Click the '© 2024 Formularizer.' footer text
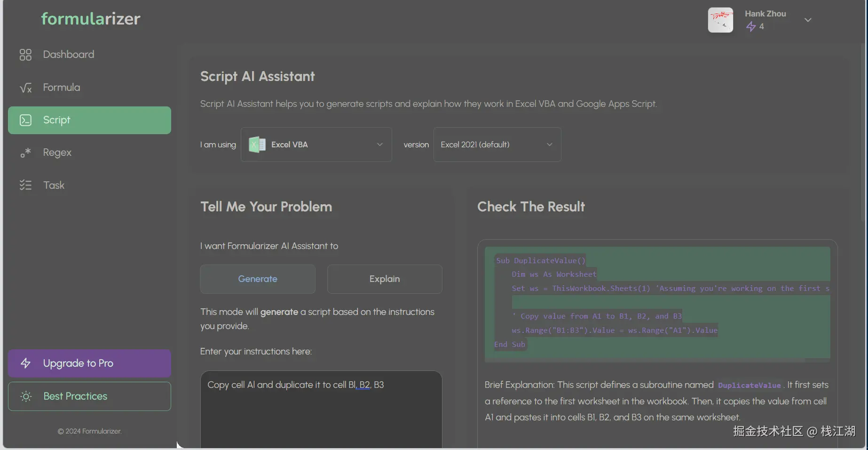Viewport: 868px width, 450px height. point(89,431)
